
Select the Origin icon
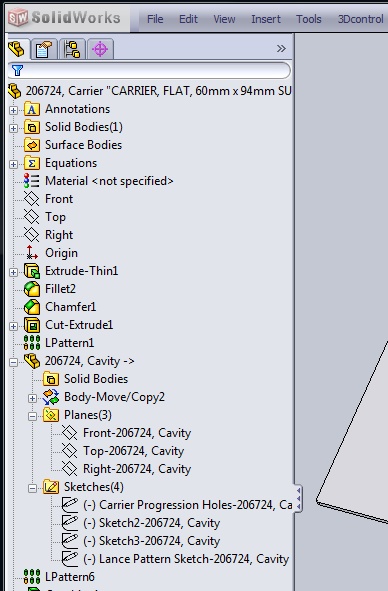pos(32,253)
